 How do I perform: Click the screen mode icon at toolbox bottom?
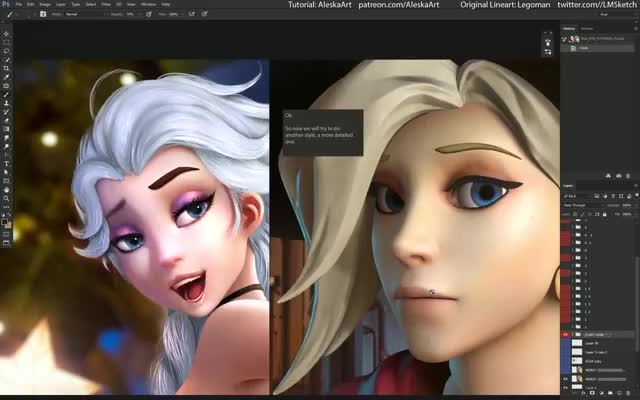pos(6,243)
